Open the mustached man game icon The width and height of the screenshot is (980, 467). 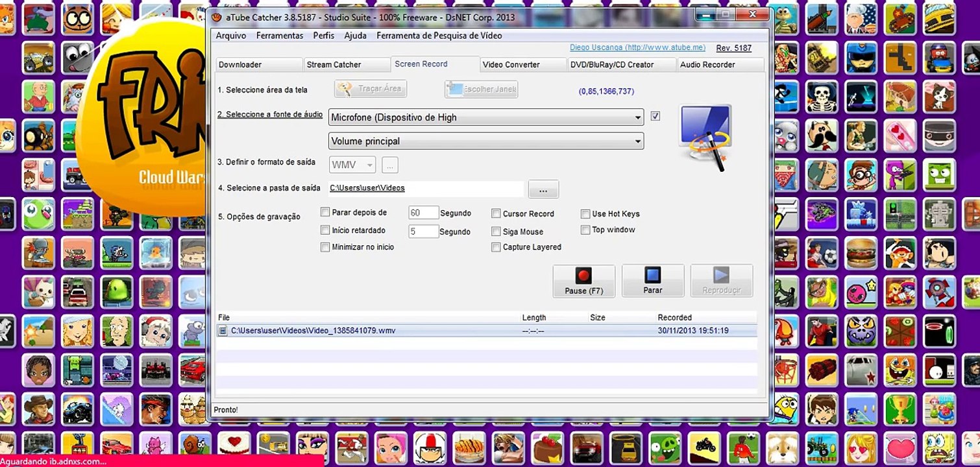[823, 136]
